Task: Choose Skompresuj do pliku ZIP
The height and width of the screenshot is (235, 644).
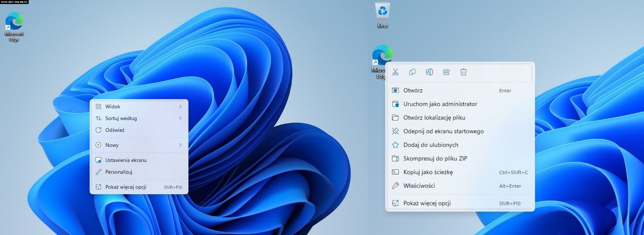Action: (435, 158)
